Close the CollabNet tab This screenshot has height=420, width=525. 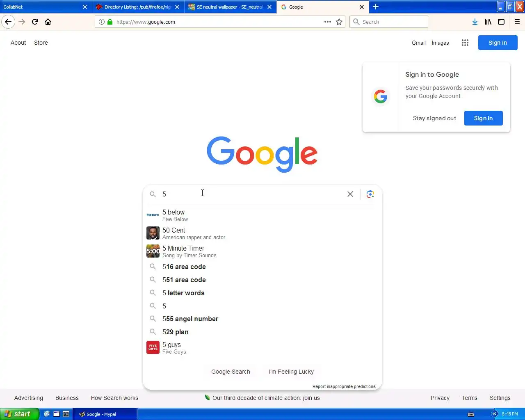[85, 7]
